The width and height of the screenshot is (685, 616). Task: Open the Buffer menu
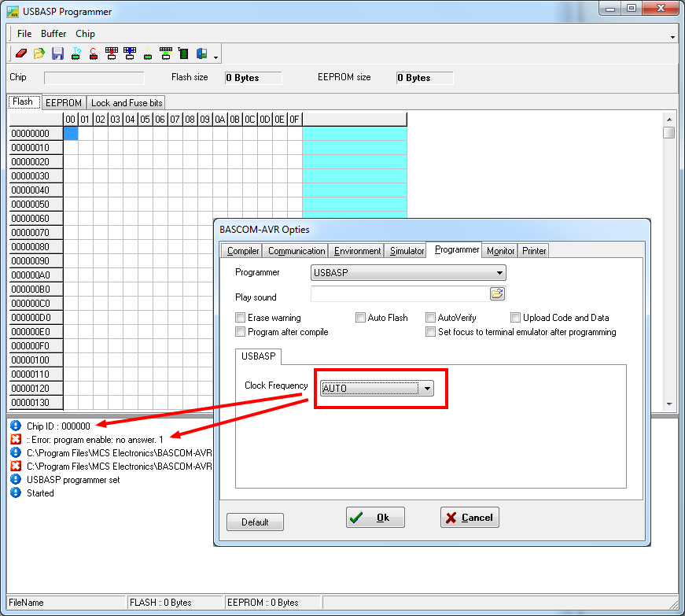point(53,34)
